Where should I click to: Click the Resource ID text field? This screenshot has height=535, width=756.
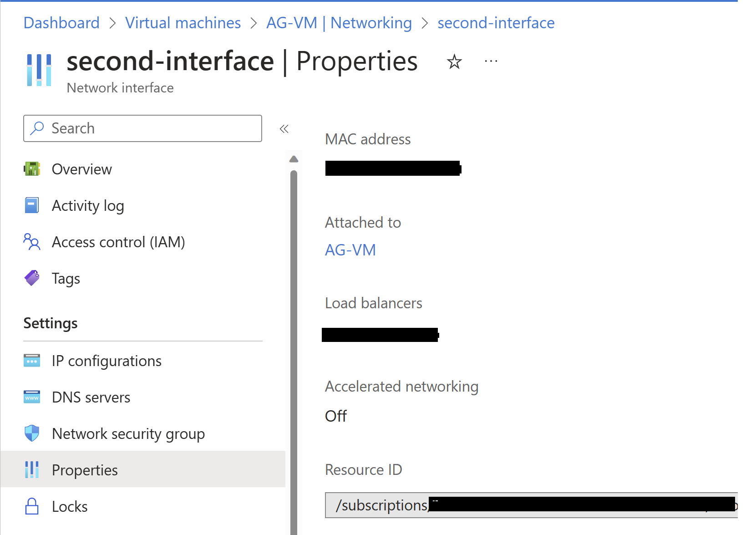pyautogui.click(x=531, y=505)
